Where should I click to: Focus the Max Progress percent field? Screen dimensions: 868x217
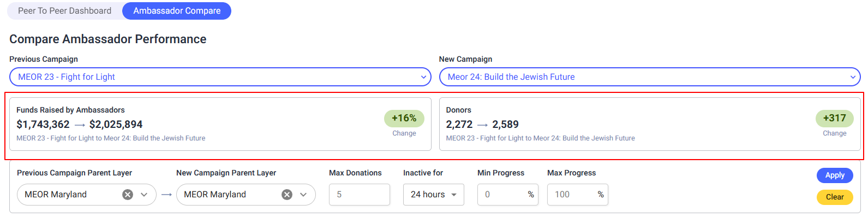(x=578, y=195)
